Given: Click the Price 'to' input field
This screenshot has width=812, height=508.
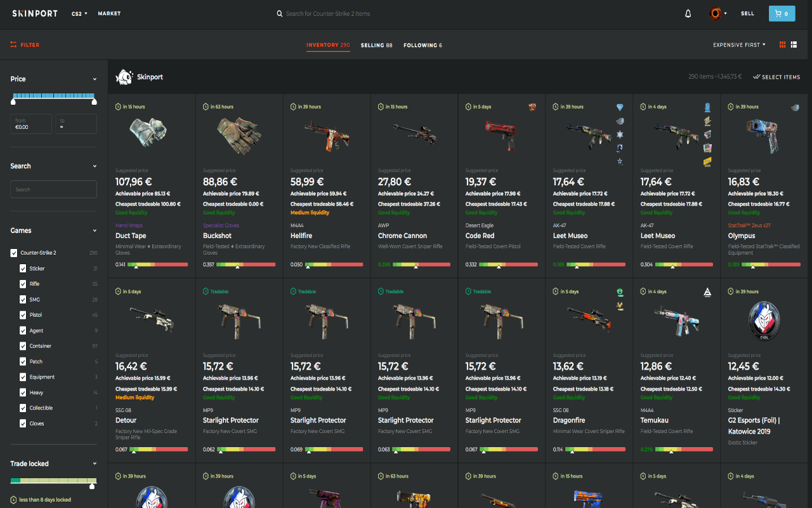Looking at the screenshot, I should pyautogui.click(x=77, y=124).
